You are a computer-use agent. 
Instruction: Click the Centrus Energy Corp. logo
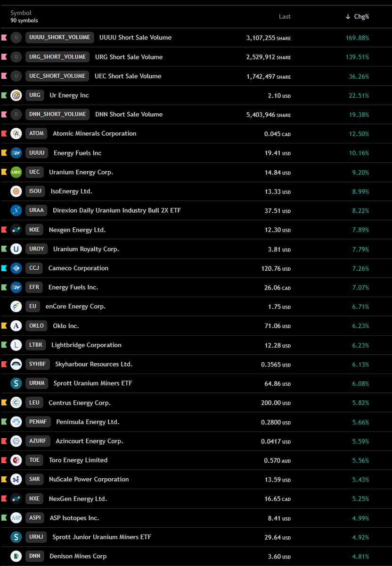coord(16,403)
